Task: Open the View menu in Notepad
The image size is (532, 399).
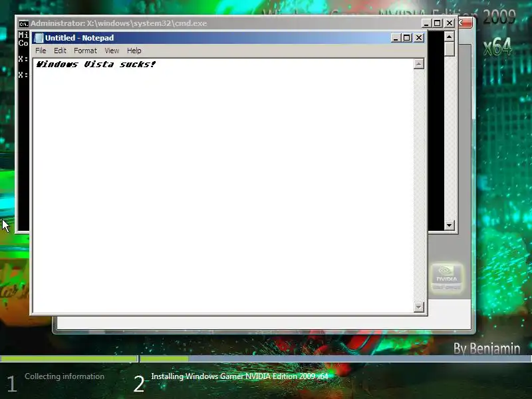Action: click(112, 51)
